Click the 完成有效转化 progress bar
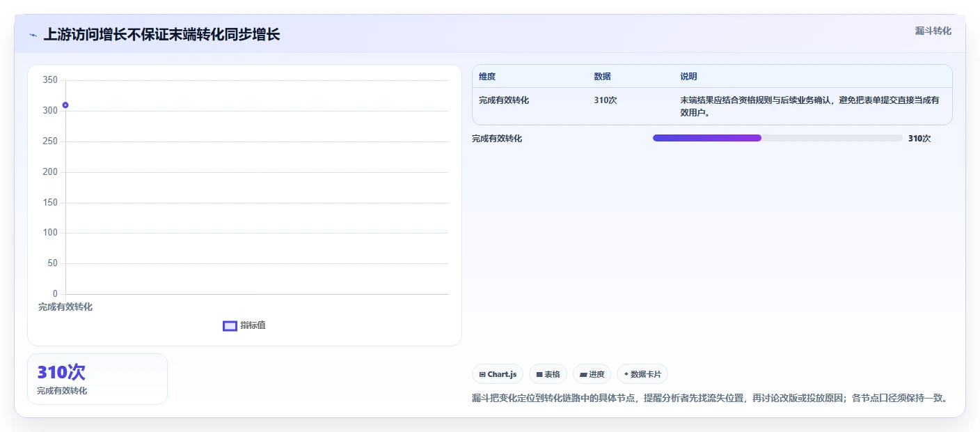980x432 pixels. (x=777, y=138)
